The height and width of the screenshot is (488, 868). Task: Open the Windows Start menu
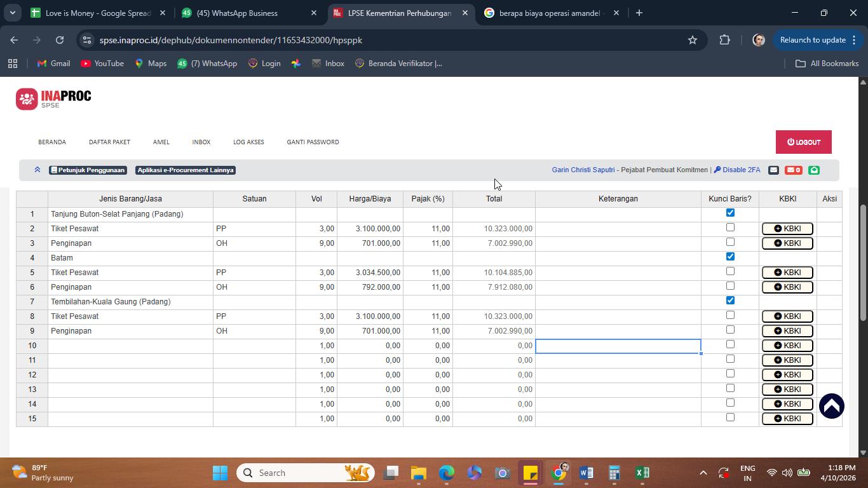click(220, 473)
